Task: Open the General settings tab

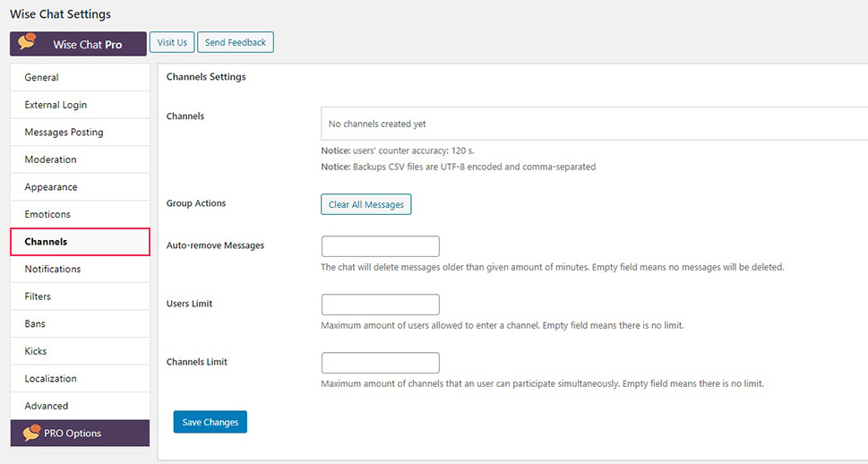Action: (80, 78)
